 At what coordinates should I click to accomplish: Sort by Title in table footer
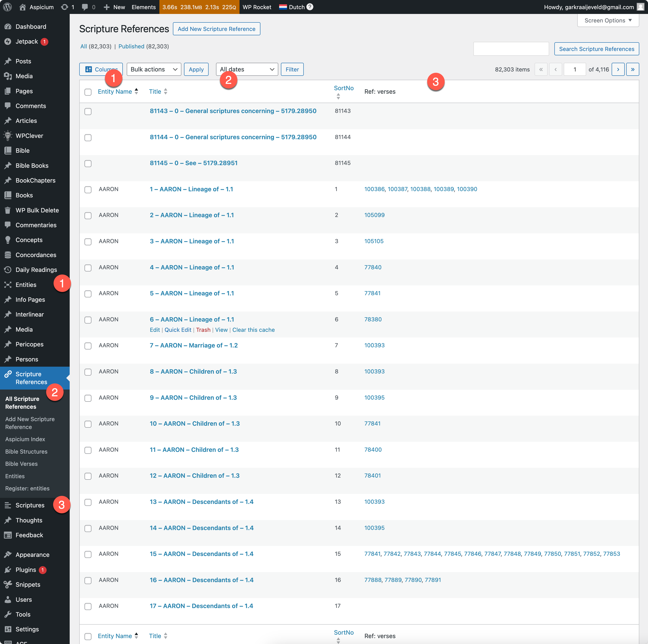[158, 636]
